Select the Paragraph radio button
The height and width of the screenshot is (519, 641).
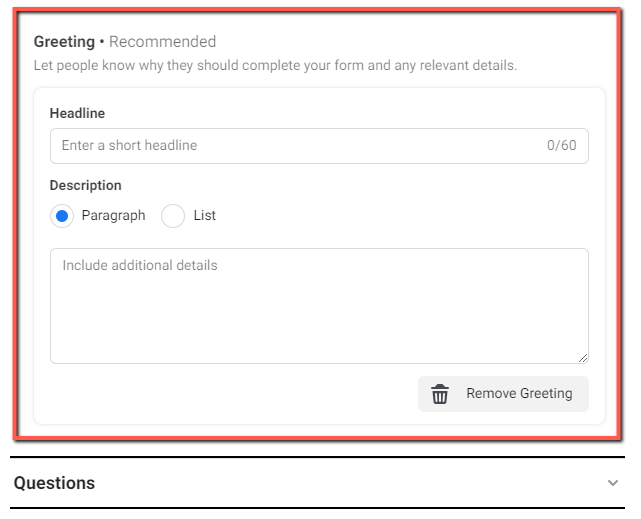pyautogui.click(x=62, y=216)
